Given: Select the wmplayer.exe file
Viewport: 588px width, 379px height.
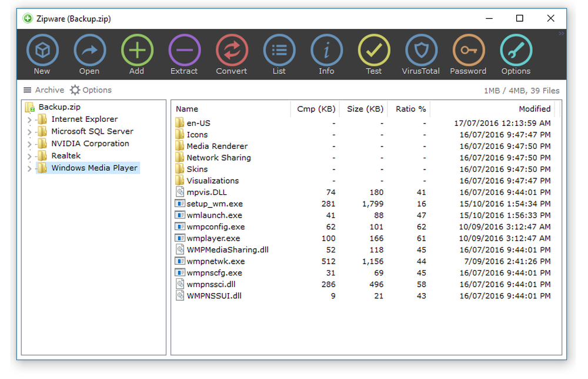Looking at the screenshot, I should [x=363, y=238].
